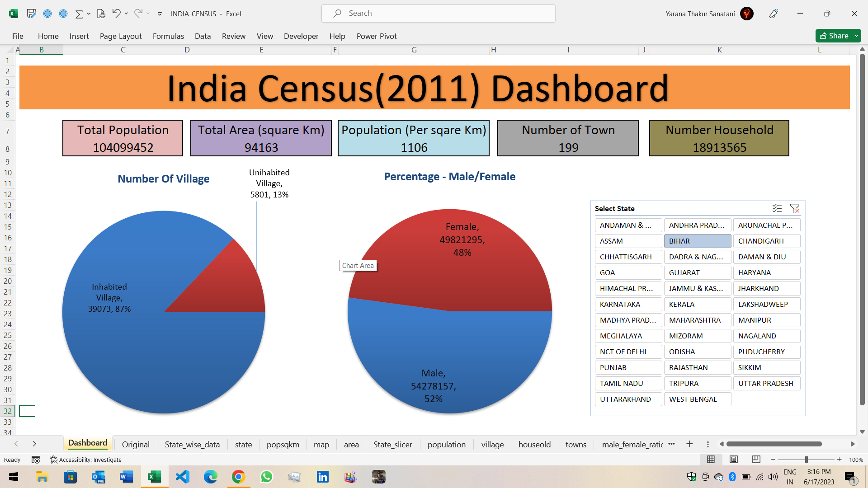Click the Search box in title bar
The width and height of the screenshot is (868, 488).
[x=438, y=14]
